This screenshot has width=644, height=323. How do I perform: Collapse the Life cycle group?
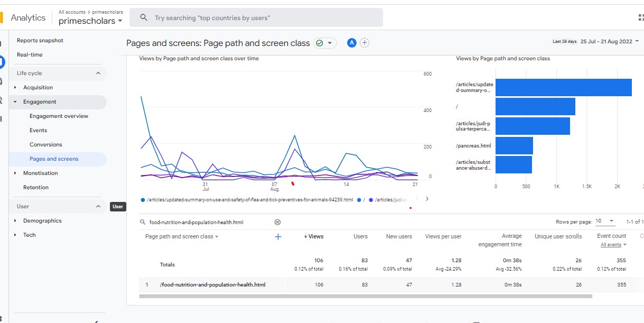click(98, 73)
